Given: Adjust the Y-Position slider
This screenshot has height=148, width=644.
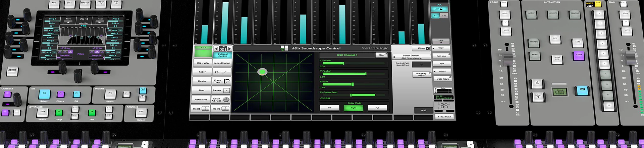Looking at the screenshot, I should [x=354, y=74].
